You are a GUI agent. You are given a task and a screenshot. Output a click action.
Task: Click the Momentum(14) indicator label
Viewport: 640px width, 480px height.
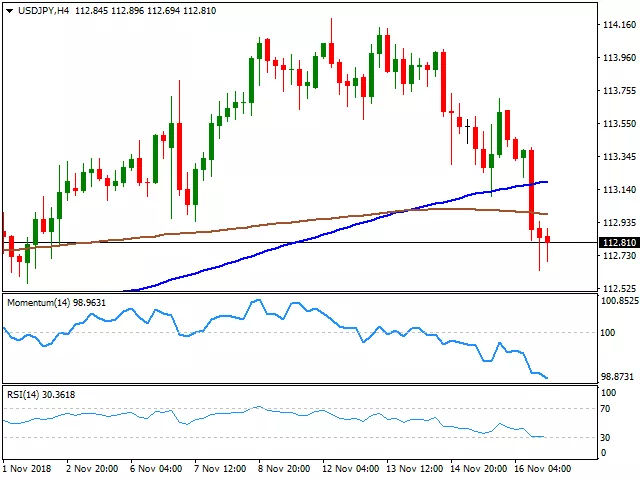pyautogui.click(x=41, y=301)
